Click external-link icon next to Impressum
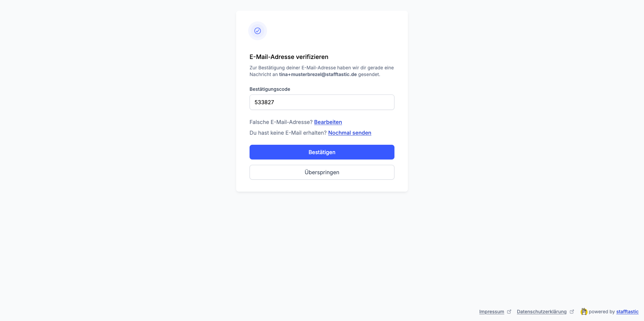This screenshot has width=644, height=321. [509, 312]
